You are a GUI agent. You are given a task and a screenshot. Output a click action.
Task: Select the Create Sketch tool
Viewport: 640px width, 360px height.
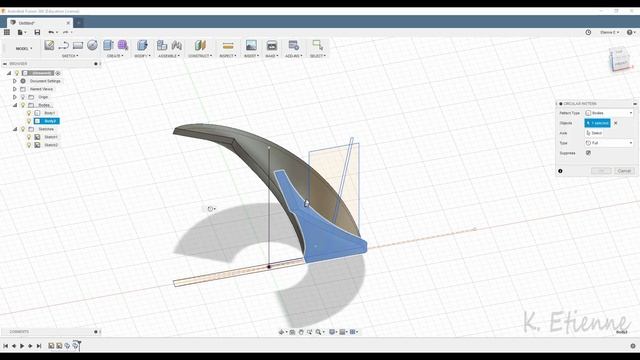pos(49,45)
